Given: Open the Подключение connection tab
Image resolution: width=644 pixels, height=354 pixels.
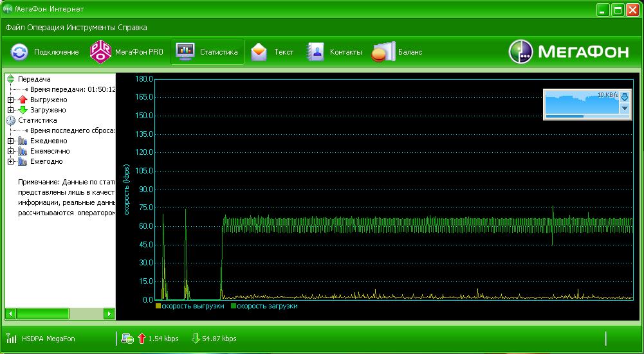Looking at the screenshot, I should tap(45, 52).
